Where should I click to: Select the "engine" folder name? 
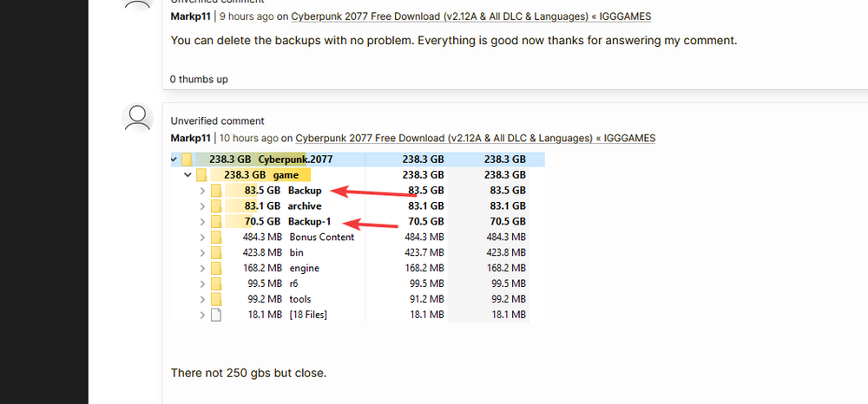pos(305,268)
